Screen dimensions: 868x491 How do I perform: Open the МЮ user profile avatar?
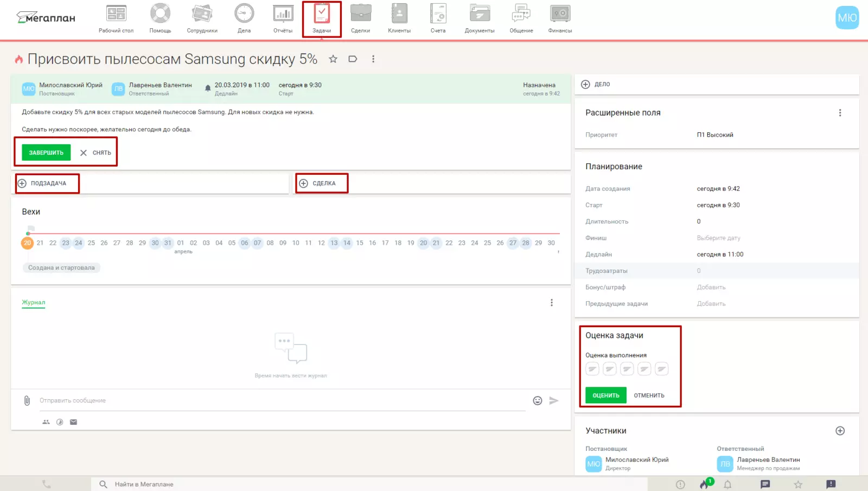pos(847,17)
